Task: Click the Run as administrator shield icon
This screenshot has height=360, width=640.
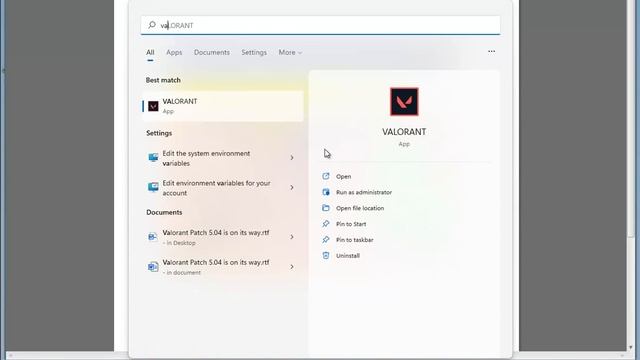Action: point(326,192)
